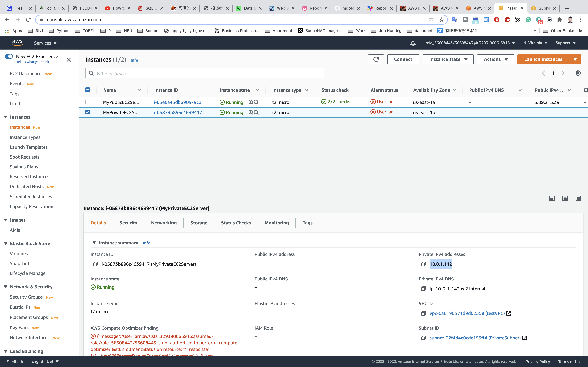
Task: Maximize details panel to full view
Action: (x=578, y=198)
